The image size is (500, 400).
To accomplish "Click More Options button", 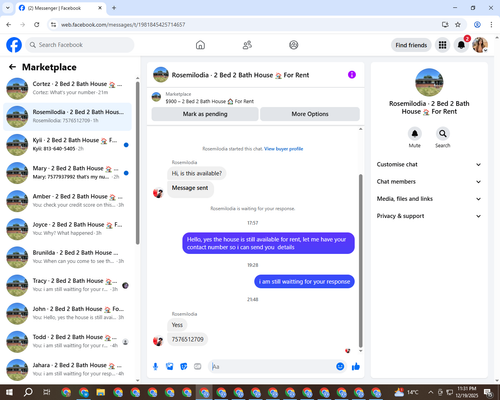I will (x=310, y=114).
